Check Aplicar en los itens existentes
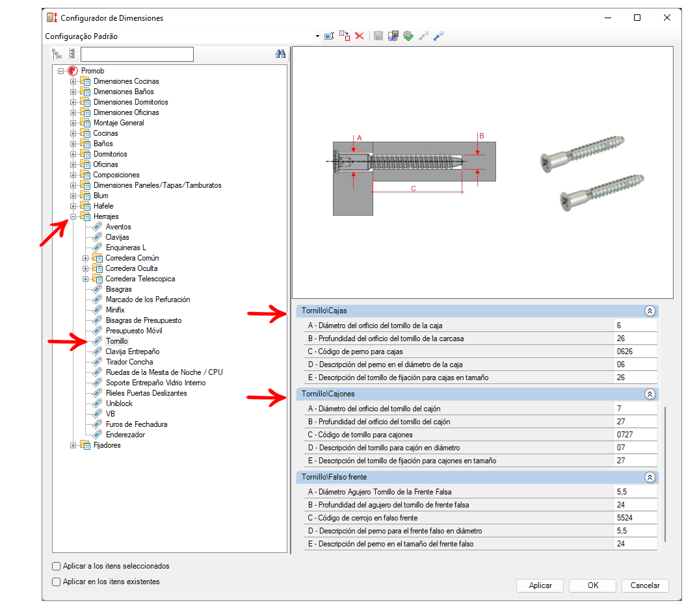Screen dimensions: 684x616 click(57, 582)
